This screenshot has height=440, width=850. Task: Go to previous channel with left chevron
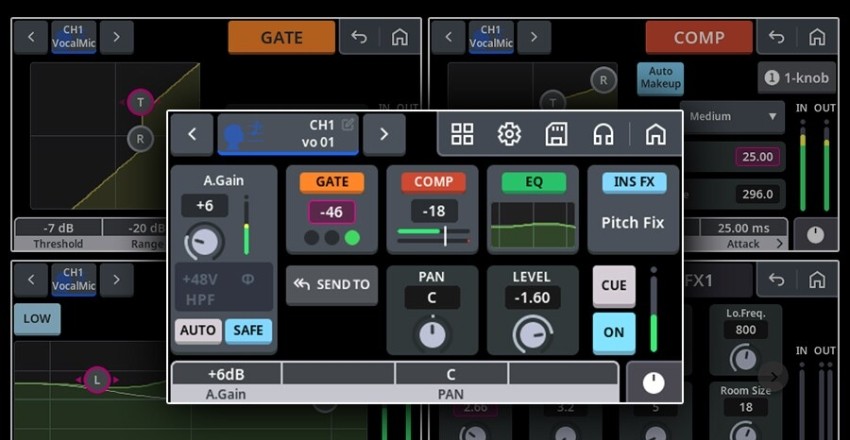coord(192,134)
